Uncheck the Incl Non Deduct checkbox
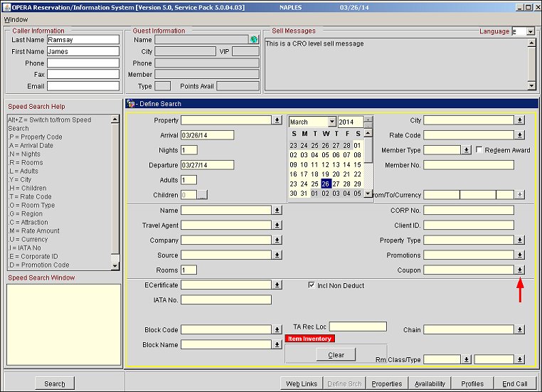This screenshot has height=392, width=542. (312, 285)
